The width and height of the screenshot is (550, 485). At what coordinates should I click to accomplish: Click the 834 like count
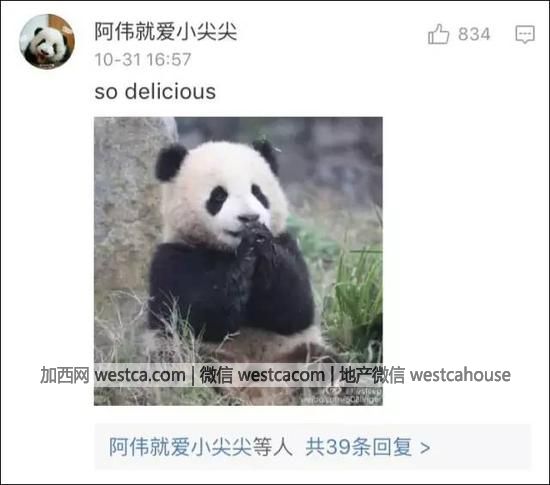(474, 34)
